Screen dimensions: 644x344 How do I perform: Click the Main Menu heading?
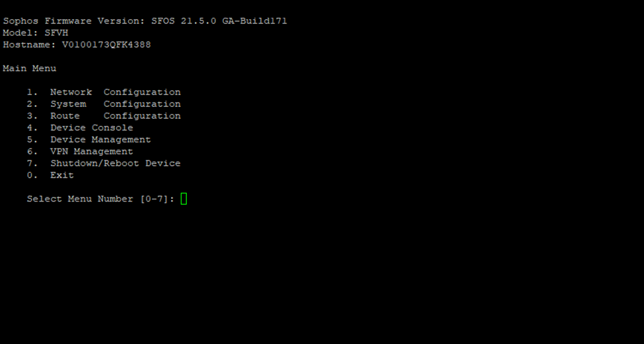[30, 69]
